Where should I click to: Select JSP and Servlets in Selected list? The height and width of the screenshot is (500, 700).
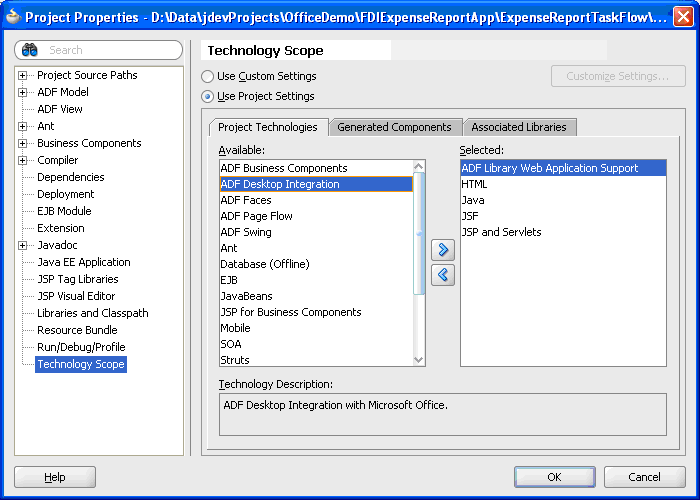pyautogui.click(x=563, y=232)
